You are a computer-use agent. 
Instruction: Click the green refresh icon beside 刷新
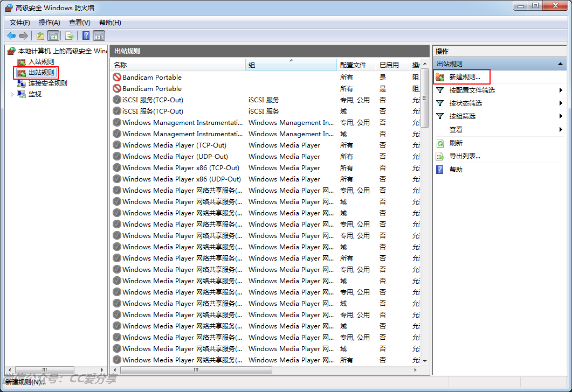point(440,143)
